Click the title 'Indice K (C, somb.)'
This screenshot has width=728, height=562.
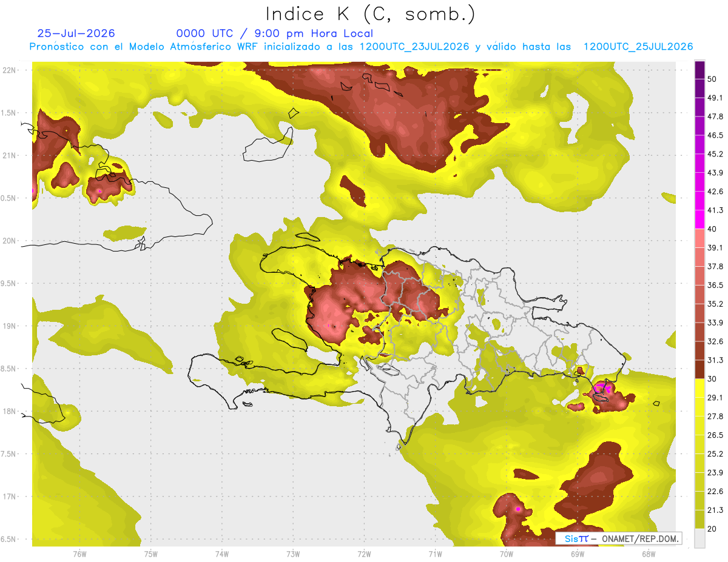[x=371, y=14]
